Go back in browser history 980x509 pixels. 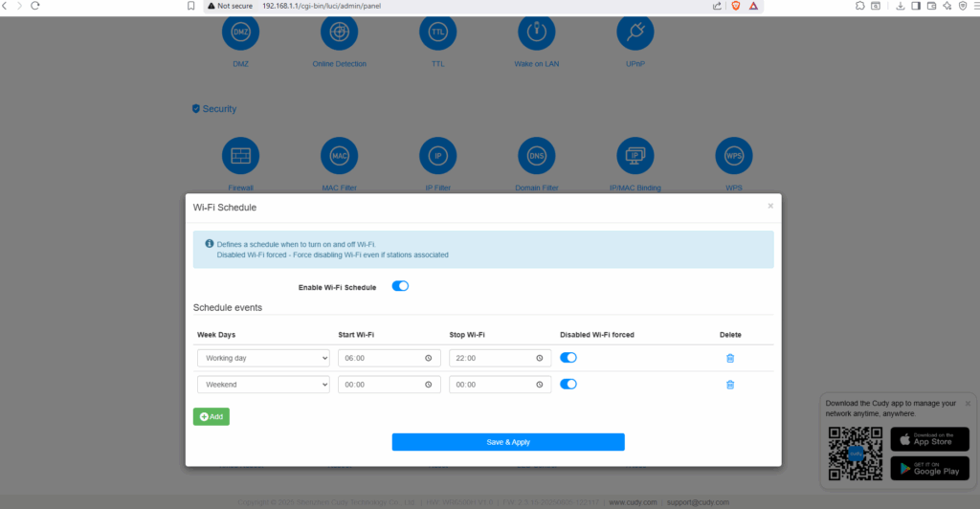(x=5, y=6)
